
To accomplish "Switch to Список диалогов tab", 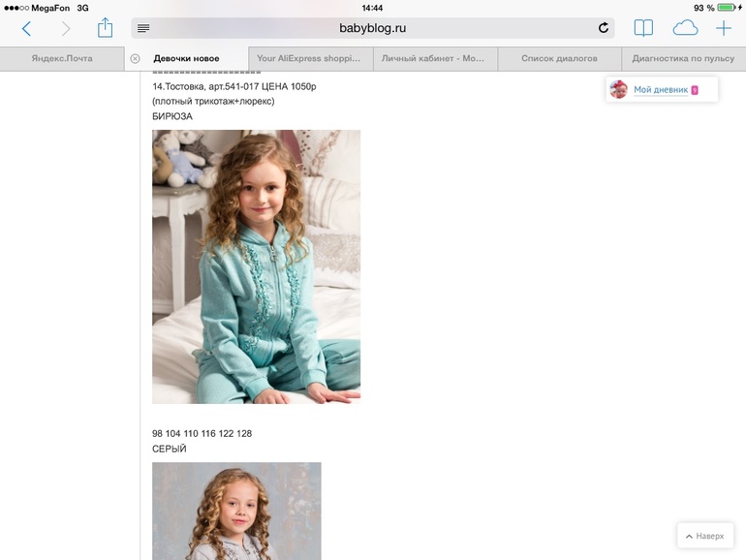I will [x=560, y=58].
